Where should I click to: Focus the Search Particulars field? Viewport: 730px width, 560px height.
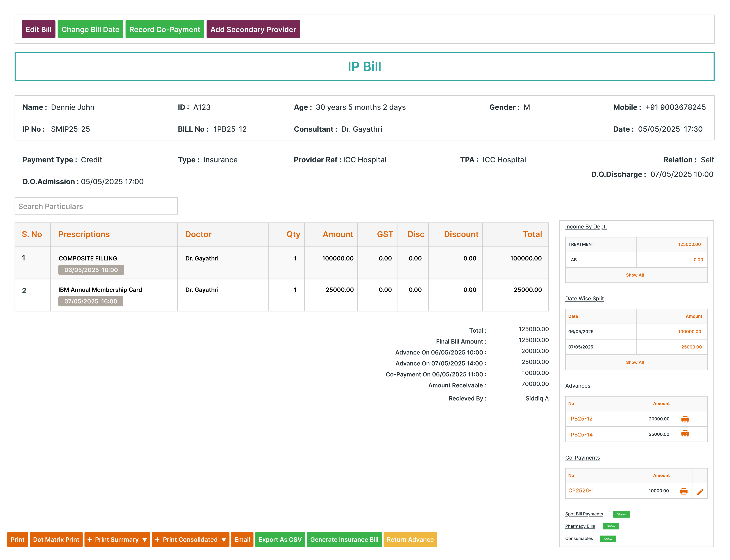coord(96,206)
